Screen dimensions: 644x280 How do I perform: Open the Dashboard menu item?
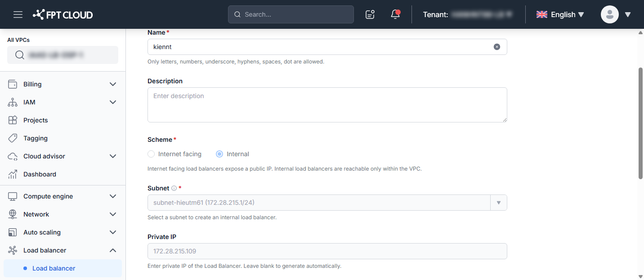click(x=63, y=174)
